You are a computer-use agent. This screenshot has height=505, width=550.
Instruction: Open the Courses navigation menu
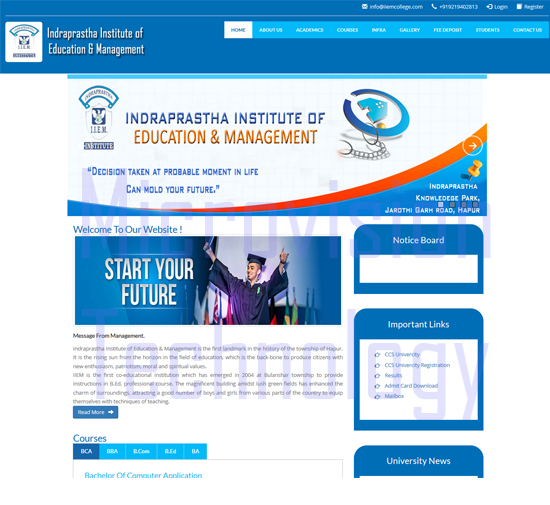[347, 30]
